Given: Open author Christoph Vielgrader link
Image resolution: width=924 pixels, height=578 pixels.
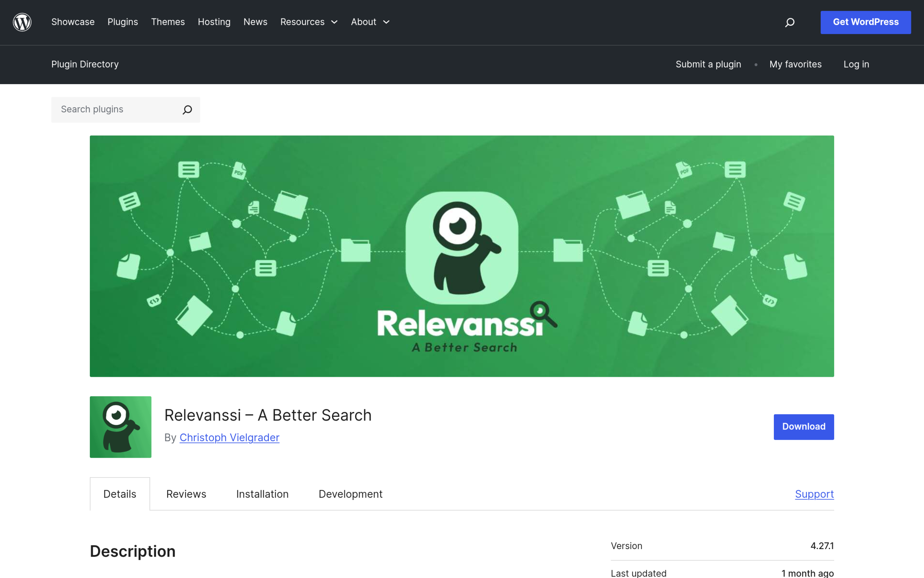Looking at the screenshot, I should [230, 437].
